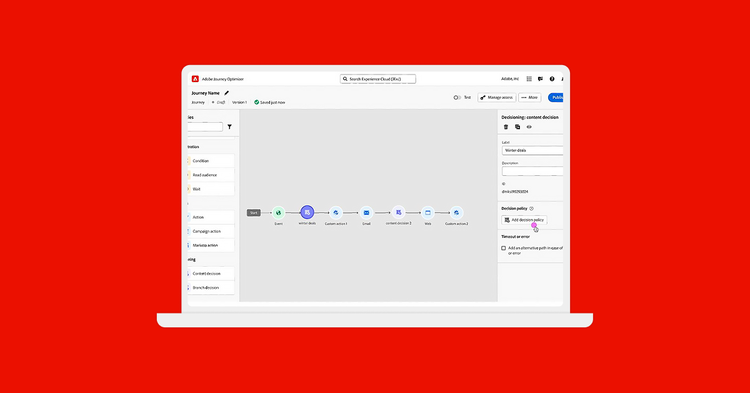Click the Adobe, Inc organization name
The image size is (750, 393).
point(510,79)
